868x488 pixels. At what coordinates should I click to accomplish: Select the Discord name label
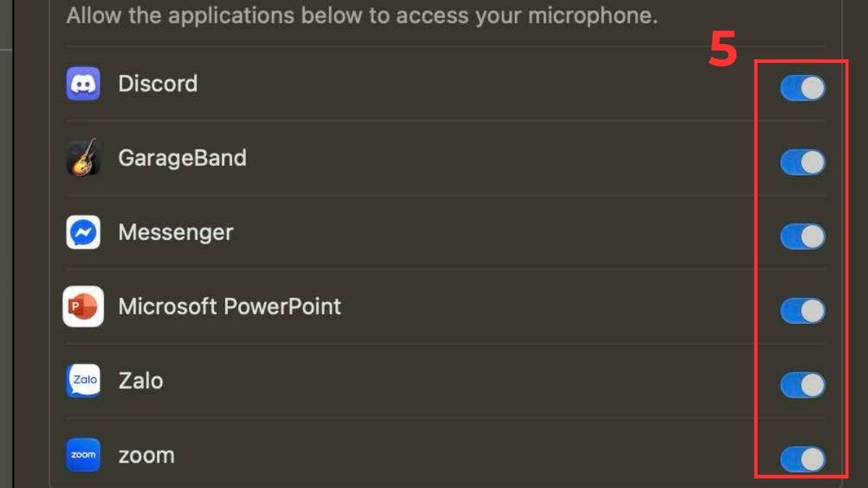click(x=158, y=84)
